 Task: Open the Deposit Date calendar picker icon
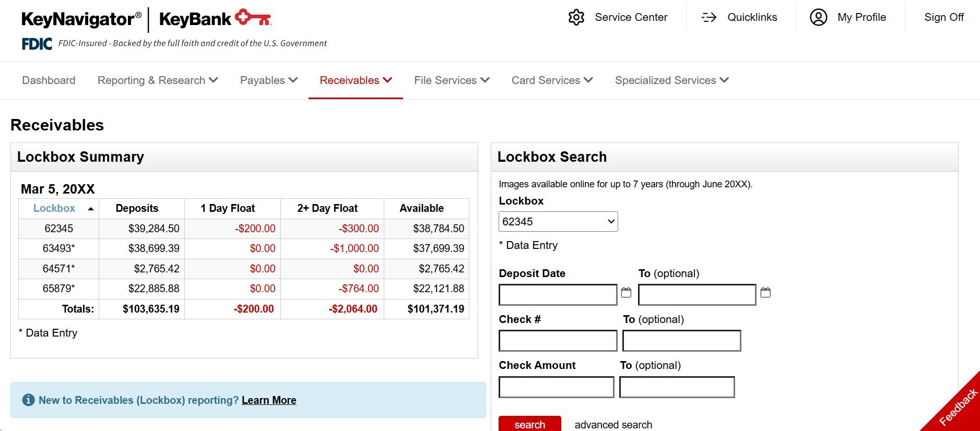626,292
